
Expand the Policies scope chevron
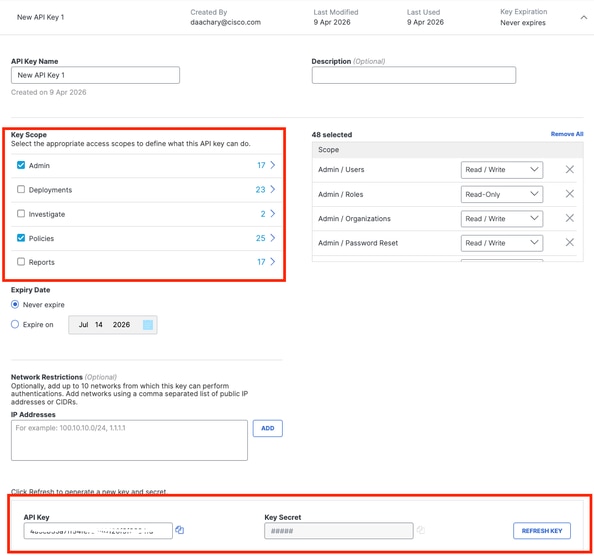(x=272, y=238)
